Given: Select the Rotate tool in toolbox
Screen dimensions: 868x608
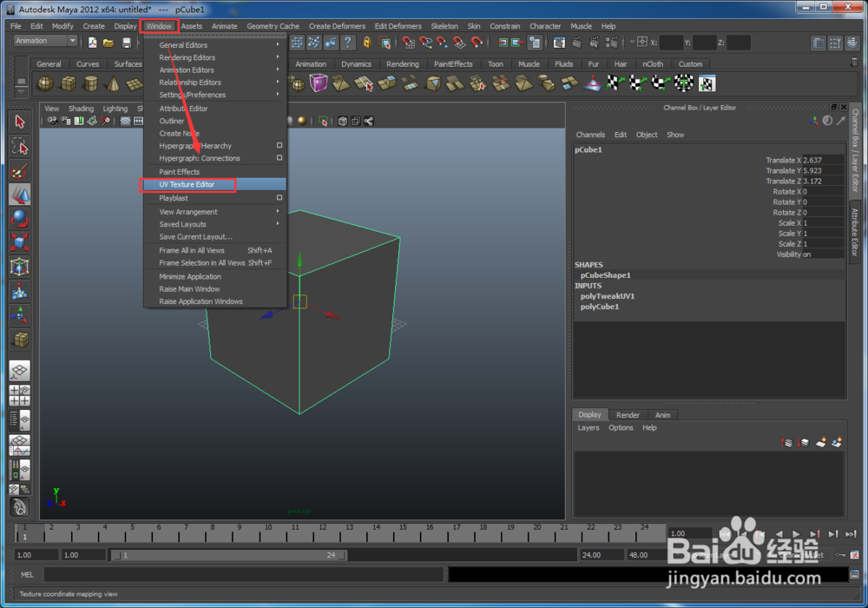Looking at the screenshot, I should point(19,219).
